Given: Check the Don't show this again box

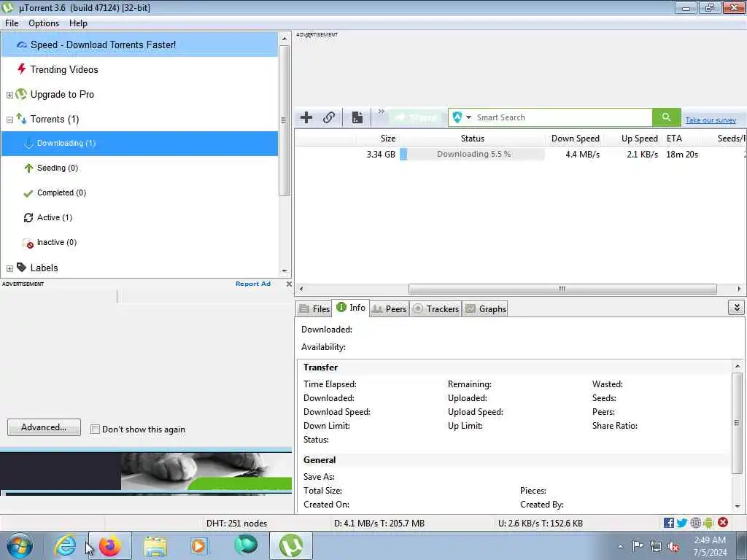Looking at the screenshot, I should click(x=95, y=429).
